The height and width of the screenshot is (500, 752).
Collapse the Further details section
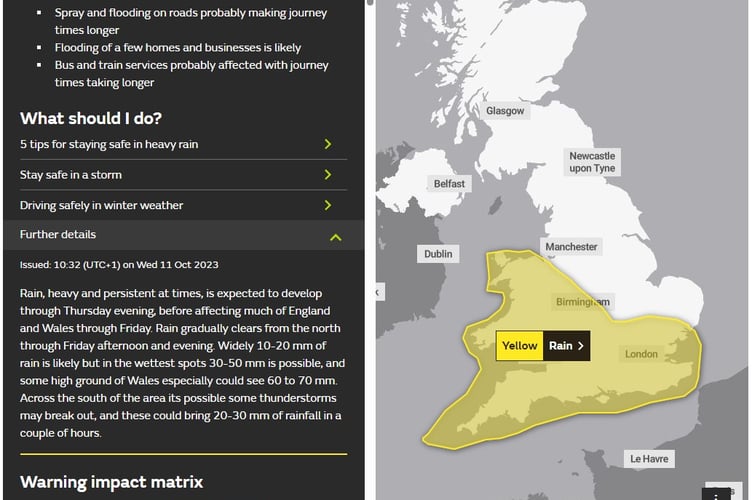pyautogui.click(x=335, y=236)
